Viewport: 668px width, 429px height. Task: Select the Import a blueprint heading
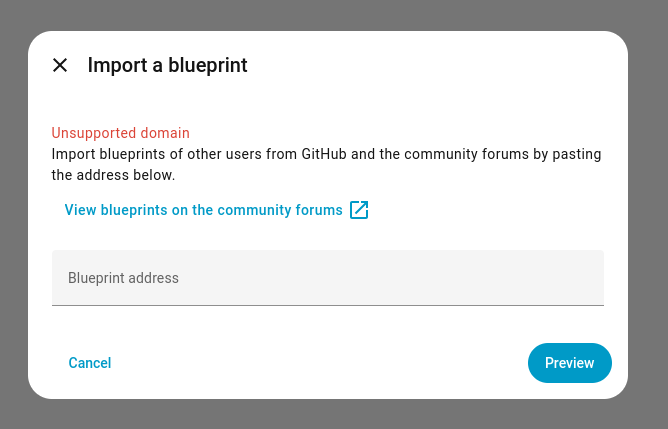coord(167,66)
